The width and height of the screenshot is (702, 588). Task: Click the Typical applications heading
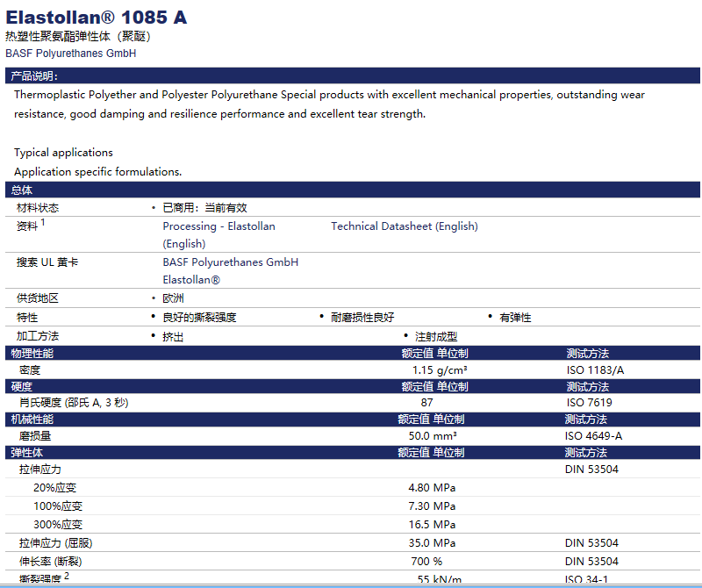pos(63,153)
